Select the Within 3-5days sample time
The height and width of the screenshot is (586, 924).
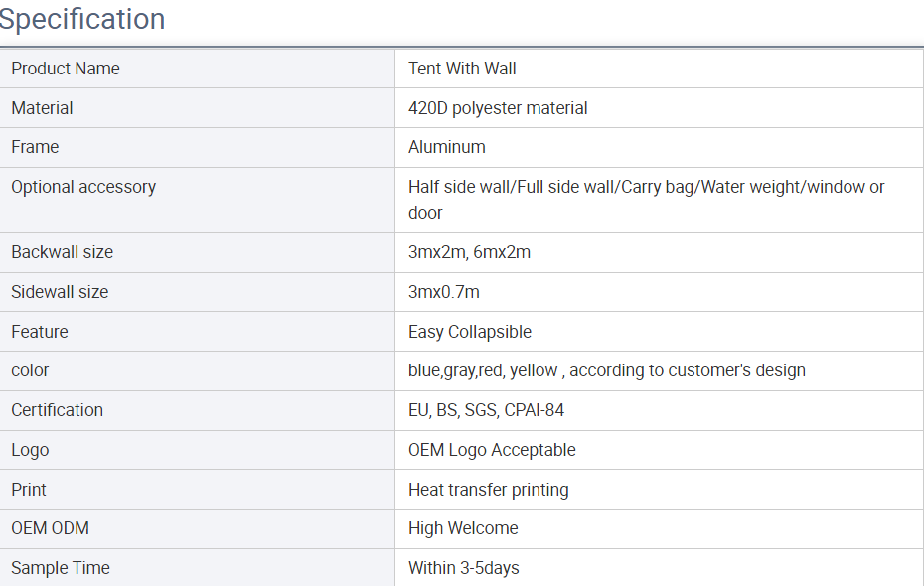point(464,568)
